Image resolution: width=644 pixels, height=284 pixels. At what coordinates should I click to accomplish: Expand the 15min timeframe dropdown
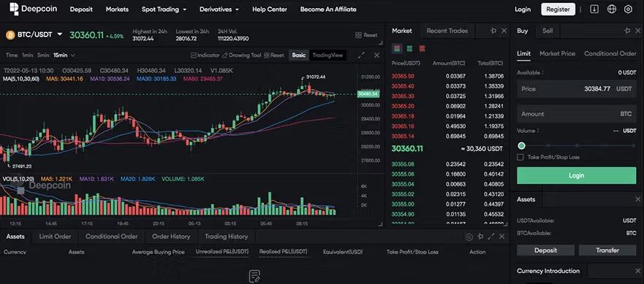64,55
